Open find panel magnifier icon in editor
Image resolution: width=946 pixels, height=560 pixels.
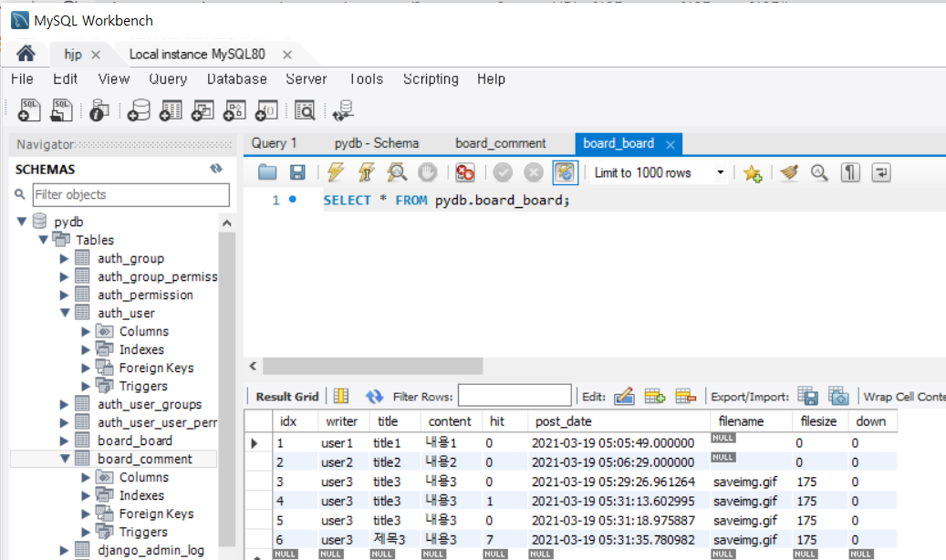click(819, 172)
